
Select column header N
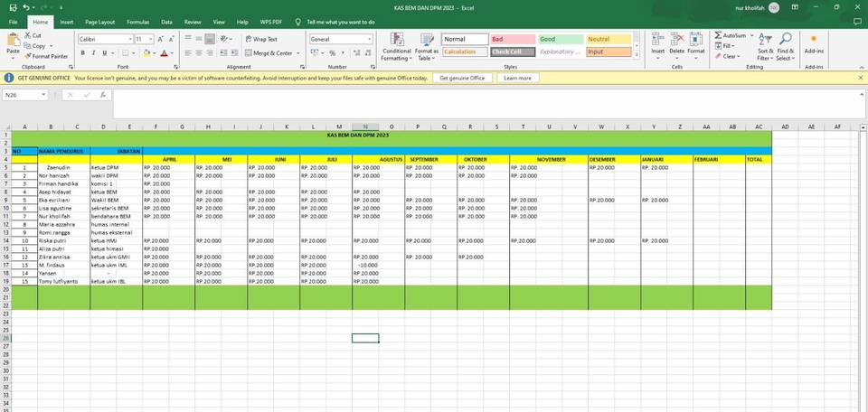(x=365, y=126)
